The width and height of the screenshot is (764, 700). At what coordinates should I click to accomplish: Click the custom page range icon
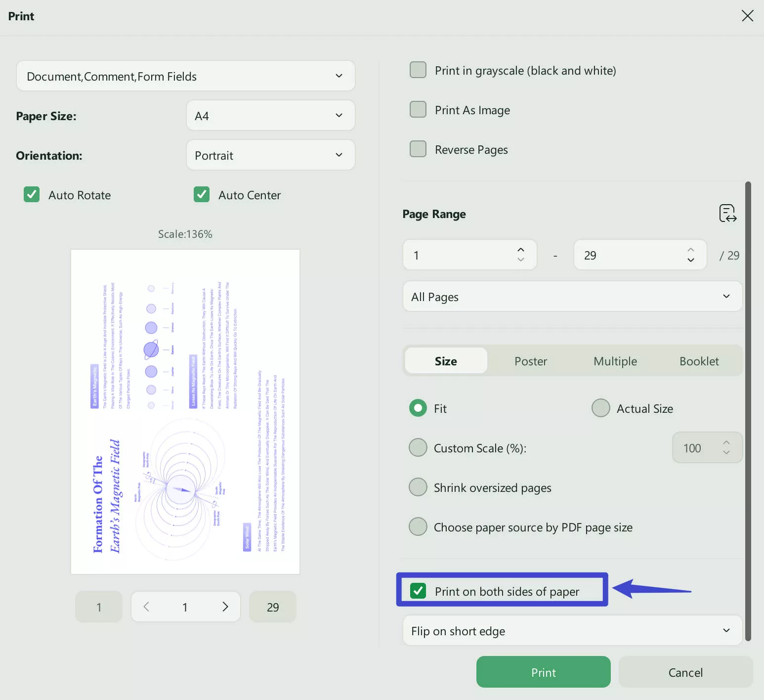coord(727,213)
